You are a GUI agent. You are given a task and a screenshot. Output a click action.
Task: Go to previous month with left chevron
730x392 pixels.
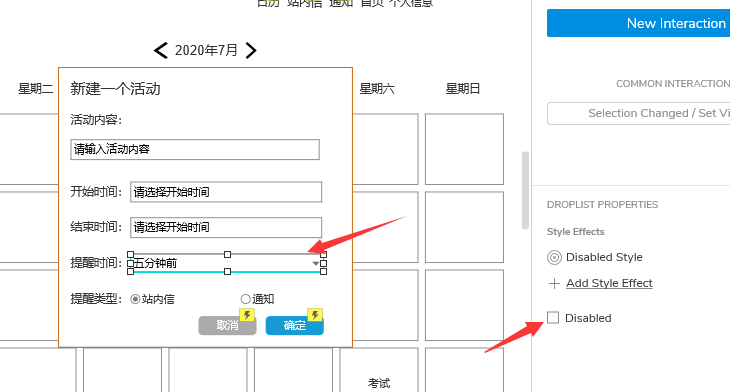161,50
